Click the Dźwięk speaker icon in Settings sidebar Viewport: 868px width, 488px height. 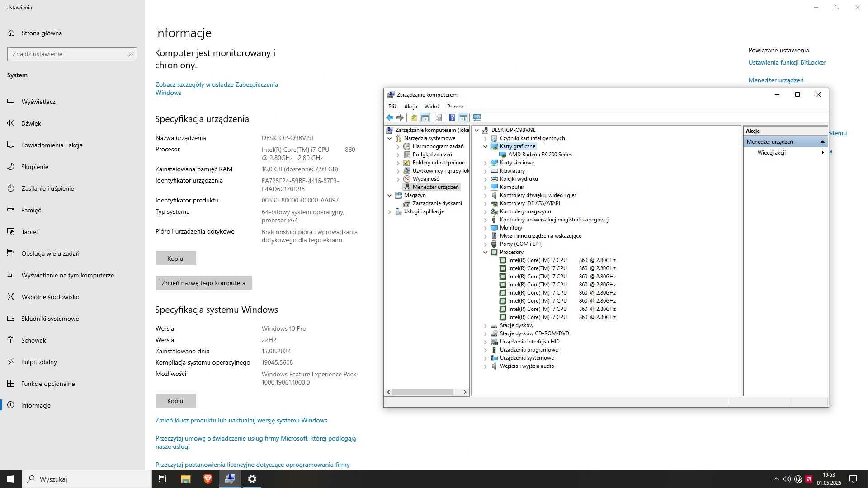11,123
